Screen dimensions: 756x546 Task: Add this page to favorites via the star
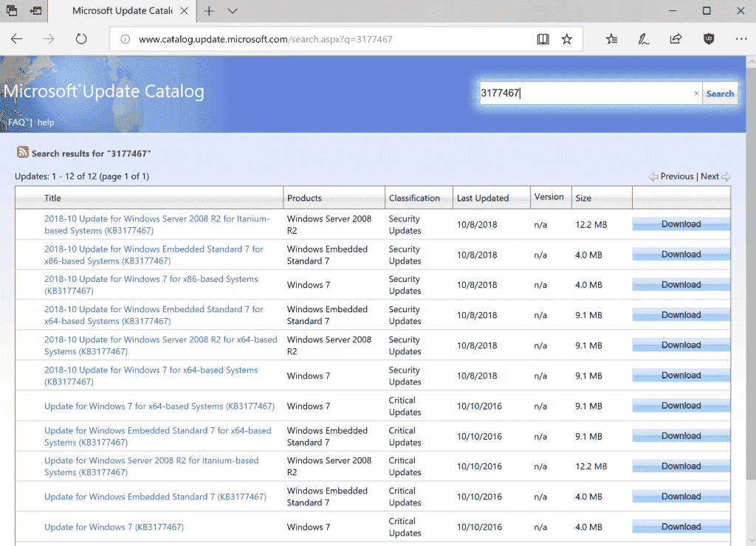tap(567, 38)
